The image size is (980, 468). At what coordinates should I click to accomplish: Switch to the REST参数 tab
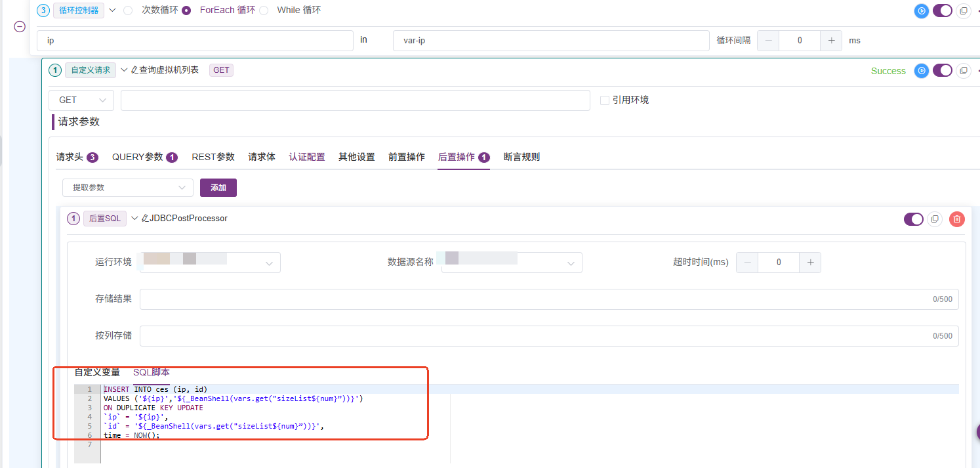coord(213,157)
